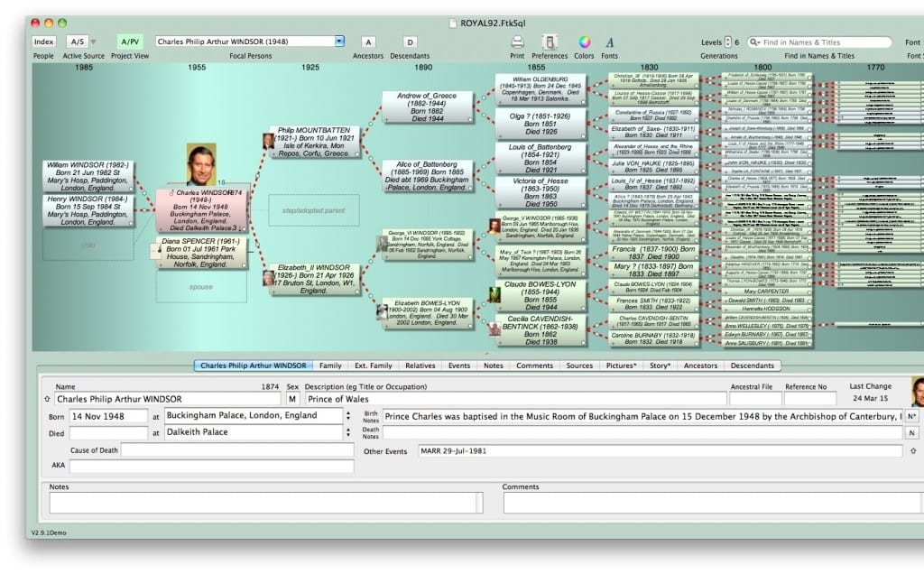Viewport: 924px width, 574px height.
Task: Open the Colors wheel picker
Action: point(584,42)
